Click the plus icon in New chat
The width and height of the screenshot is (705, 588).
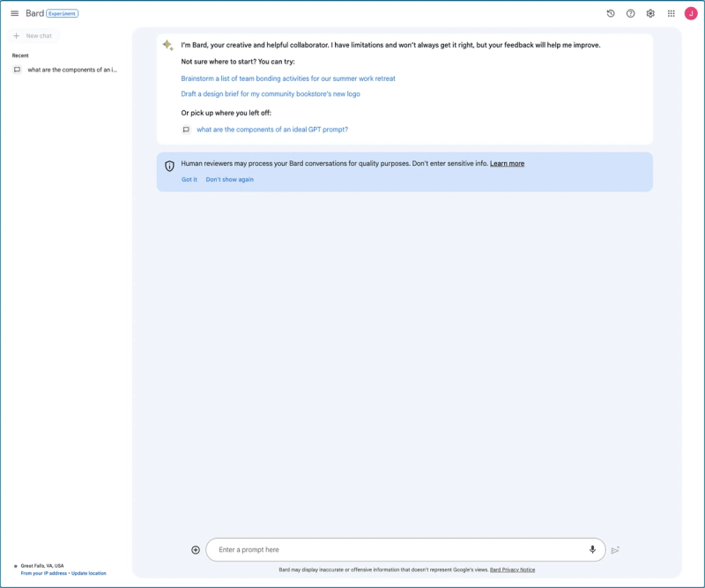click(16, 35)
